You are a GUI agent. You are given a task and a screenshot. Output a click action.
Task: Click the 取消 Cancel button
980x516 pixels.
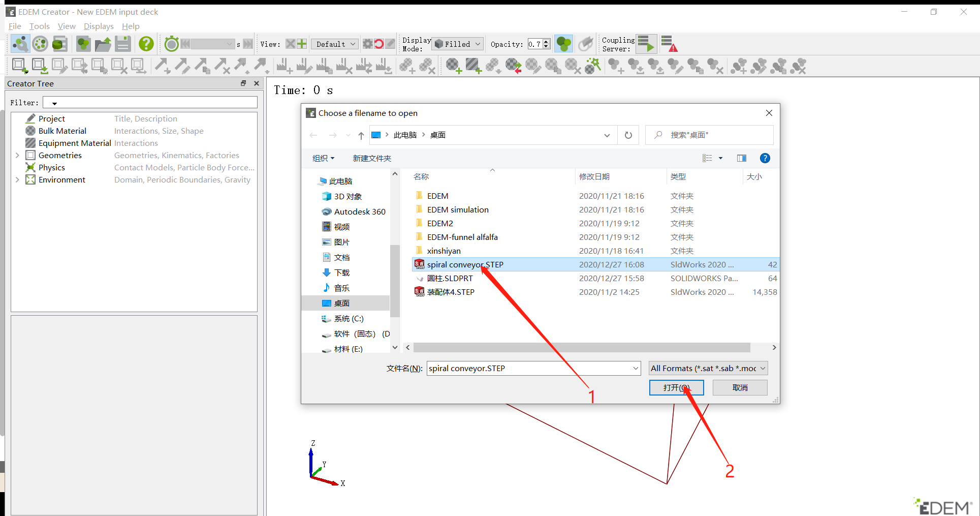(740, 387)
